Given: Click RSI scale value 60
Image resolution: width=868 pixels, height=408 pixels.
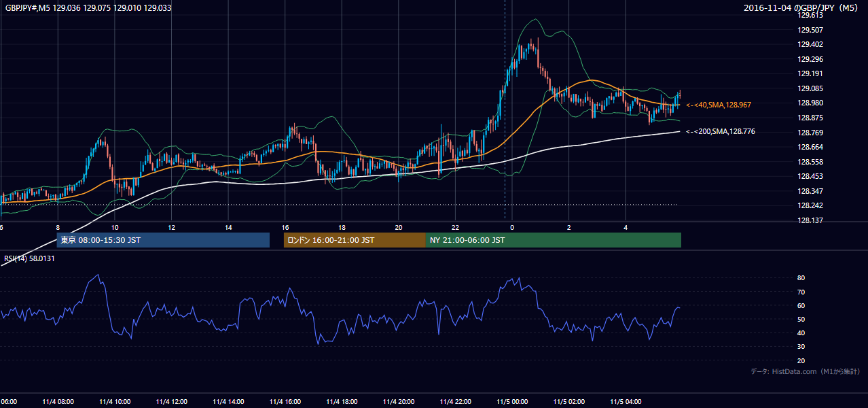Looking at the screenshot, I should click(801, 305).
